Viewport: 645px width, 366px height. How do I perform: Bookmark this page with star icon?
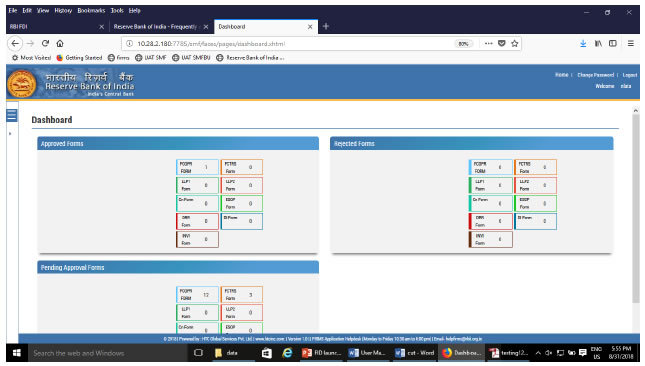(x=515, y=43)
